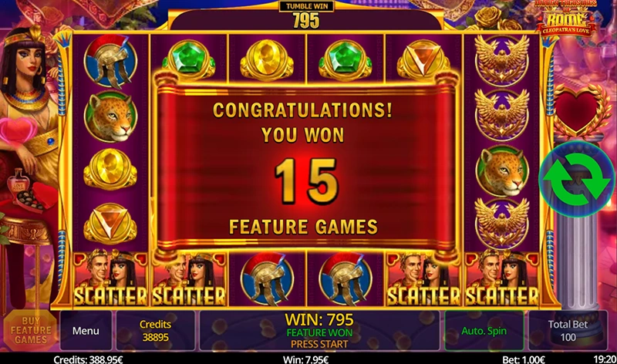
Task: Open the Total Bet selector
Action: (x=568, y=331)
